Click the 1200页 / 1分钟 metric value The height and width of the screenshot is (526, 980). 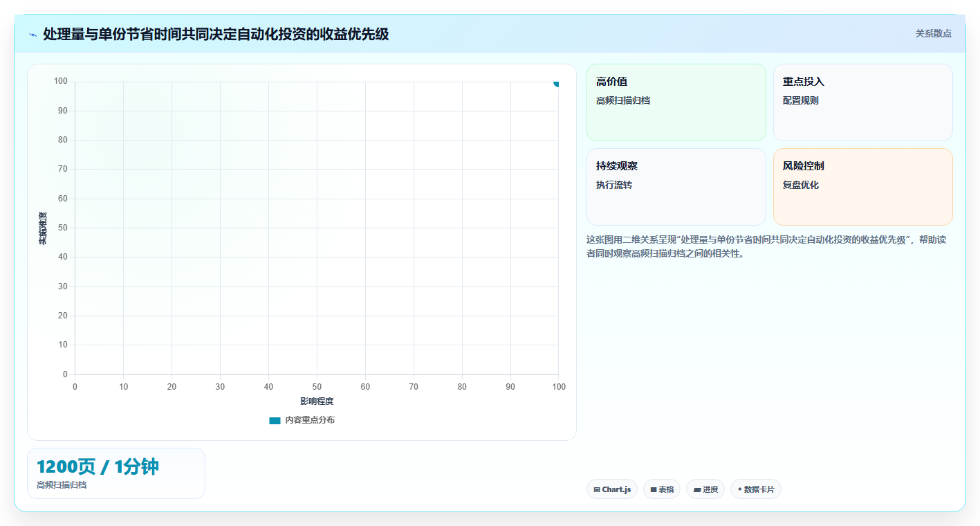(98, 467)
